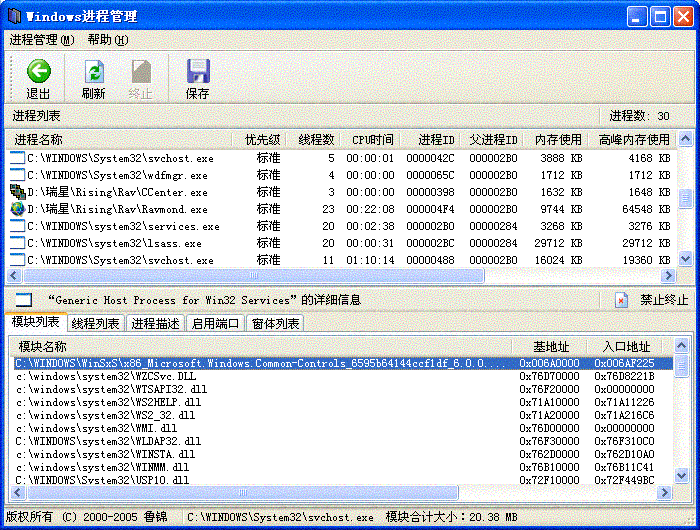Click module list scroll right arrow
The image size is (700, 530).
tap(664, 492)
